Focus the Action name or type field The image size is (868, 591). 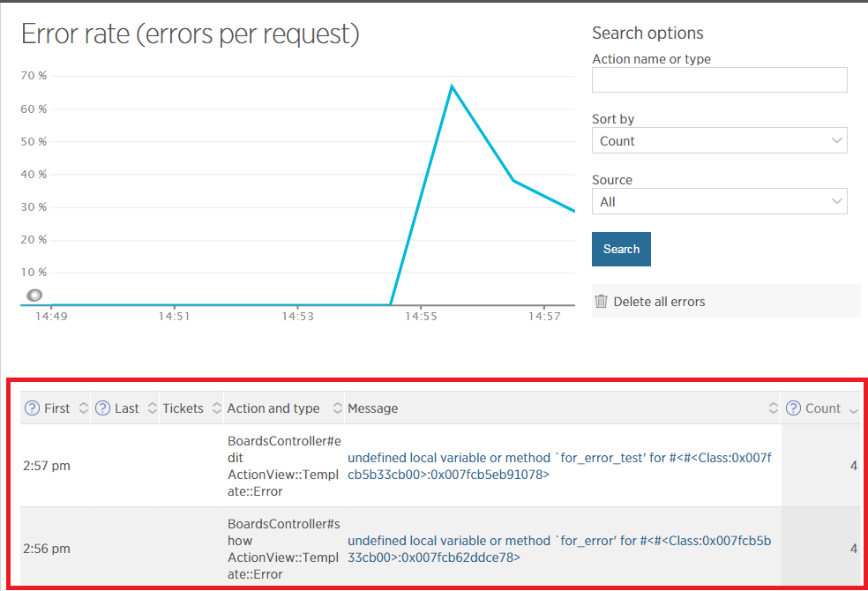719,80
